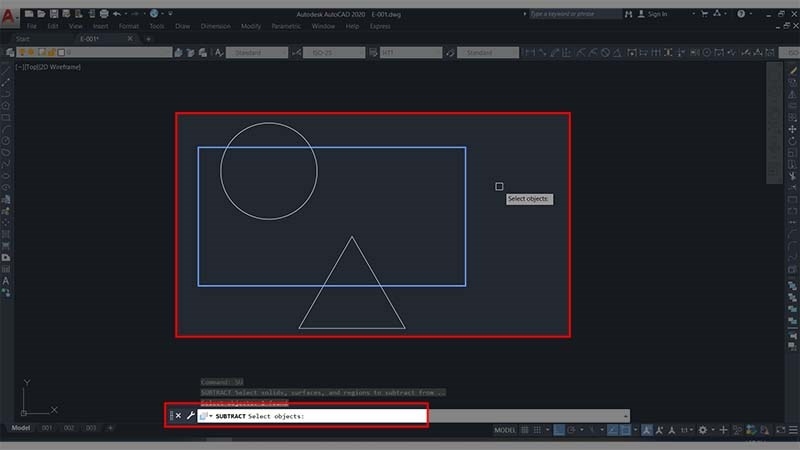
Task: Open the Customize Quick Access Toolbar dropdown
Action: pyautogui.click(x=170, y=14)
